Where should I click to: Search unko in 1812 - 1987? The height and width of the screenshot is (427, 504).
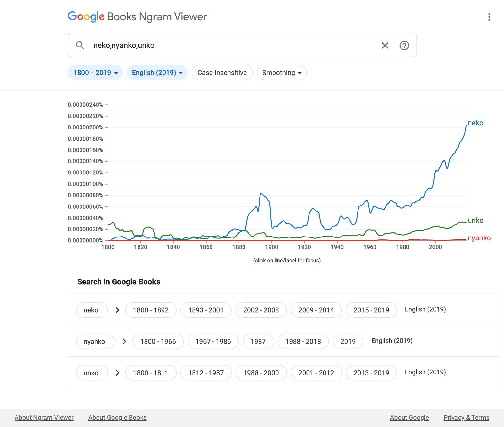(x=206, y=373)
